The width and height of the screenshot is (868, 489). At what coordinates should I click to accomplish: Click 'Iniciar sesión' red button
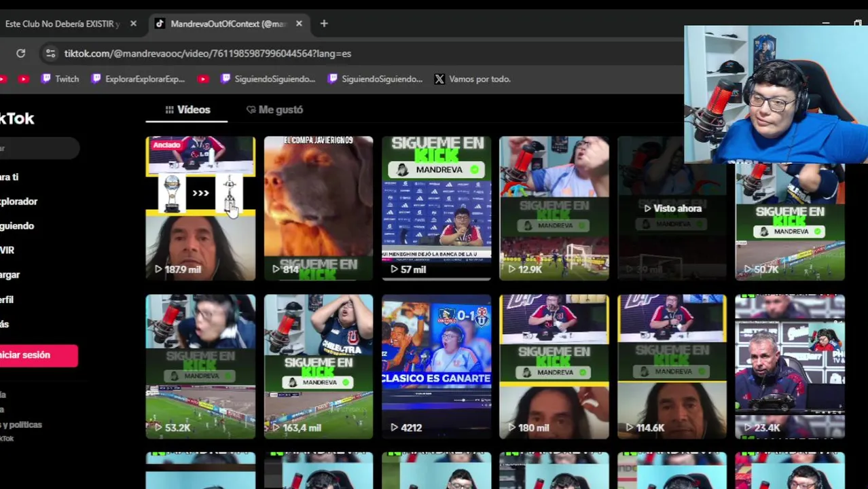39,355
